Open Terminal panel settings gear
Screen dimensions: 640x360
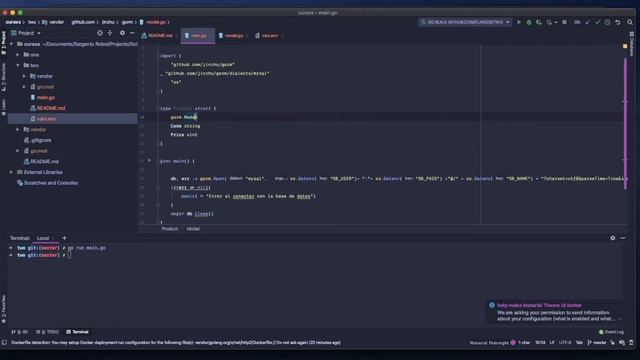click(613, 238)
